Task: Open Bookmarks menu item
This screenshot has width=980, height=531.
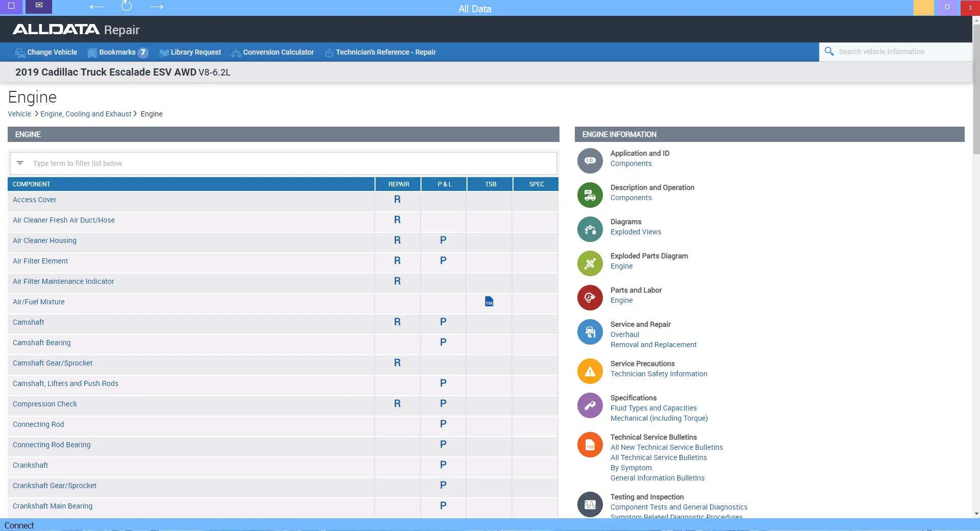Action: coord(118,52)
